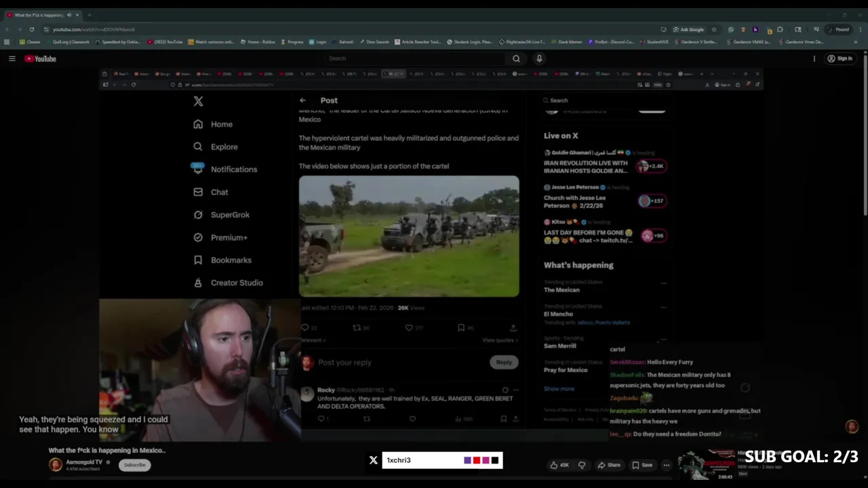Like the video with 45K thumbs up

click(x=559, y=465)
